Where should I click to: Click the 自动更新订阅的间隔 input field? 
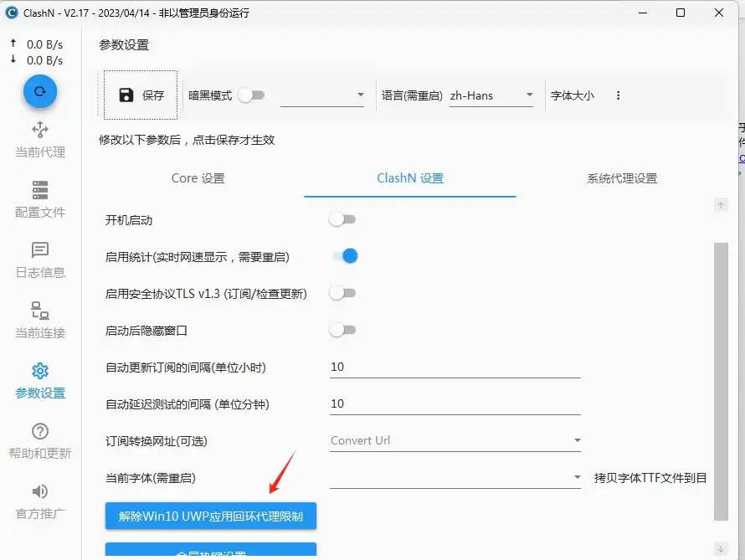pyautogui.click(x=455, y=367)
